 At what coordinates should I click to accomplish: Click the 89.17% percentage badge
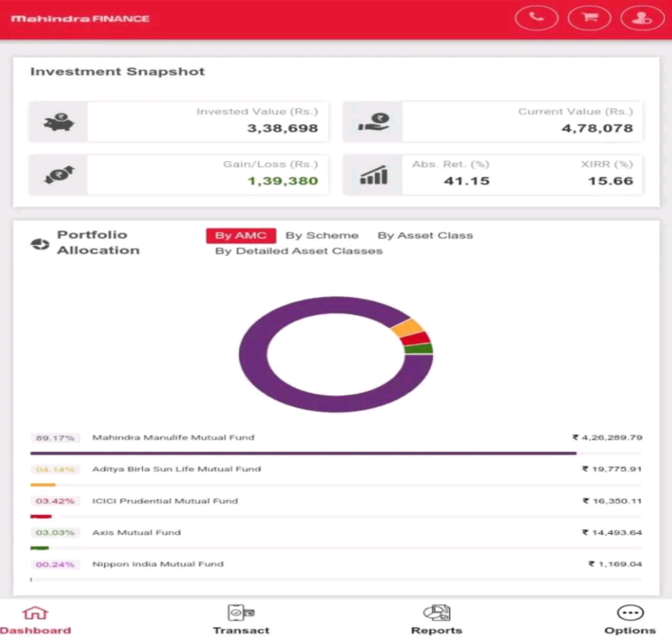[55, 438]
